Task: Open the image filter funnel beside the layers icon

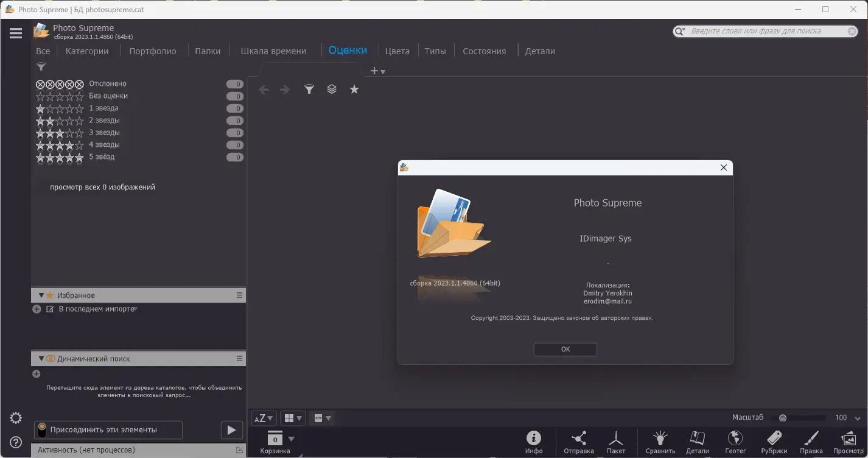Action: coord(309,90)
